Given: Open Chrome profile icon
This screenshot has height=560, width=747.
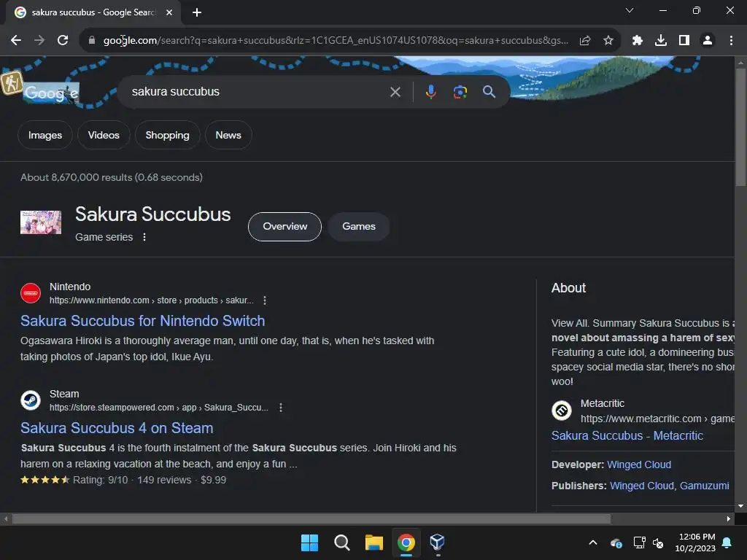Looking at the screenshot, I should [x=708, y=41].
